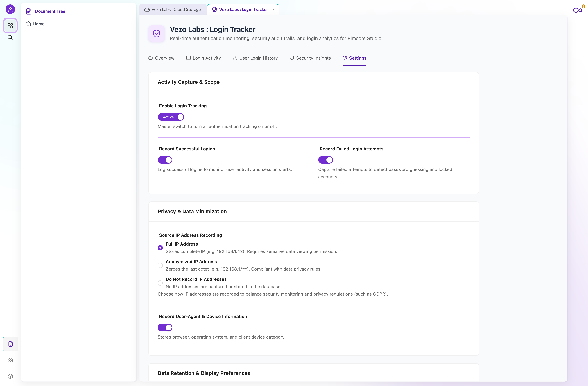588x386 pixels.
Task: Toggle Record Successful Logins switch
Action: click(x=165, y=160)
